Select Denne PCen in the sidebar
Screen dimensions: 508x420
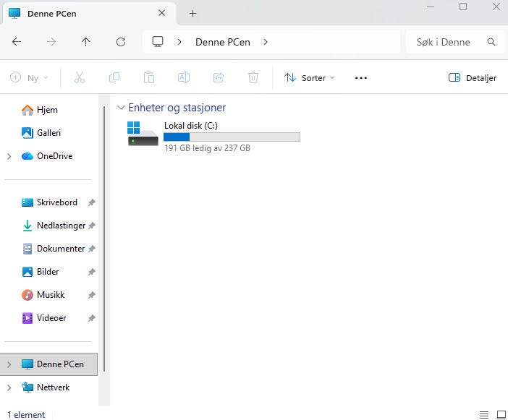(x=48, y=364)
